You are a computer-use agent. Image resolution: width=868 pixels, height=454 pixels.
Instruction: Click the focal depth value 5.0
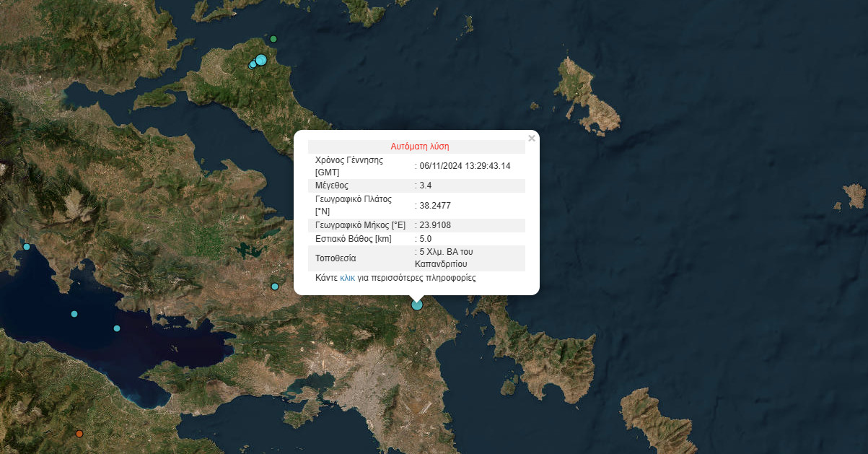coord(426,238)
